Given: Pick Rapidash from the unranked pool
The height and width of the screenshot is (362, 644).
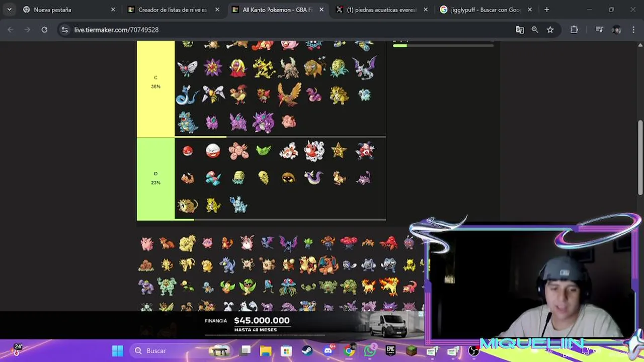Looking at the screenshot, I should 388,287.
